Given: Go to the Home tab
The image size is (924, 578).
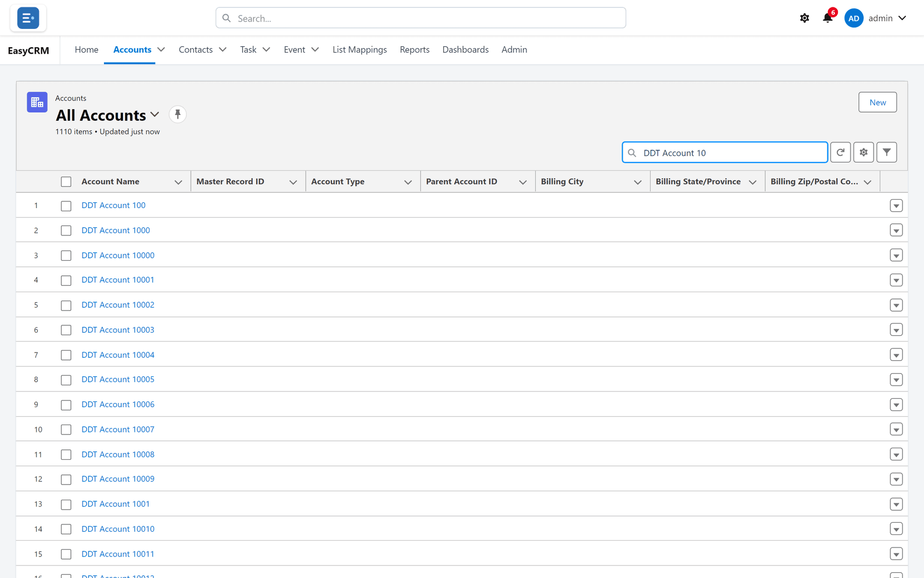Looking at the screenshot, I should [86, 49].
